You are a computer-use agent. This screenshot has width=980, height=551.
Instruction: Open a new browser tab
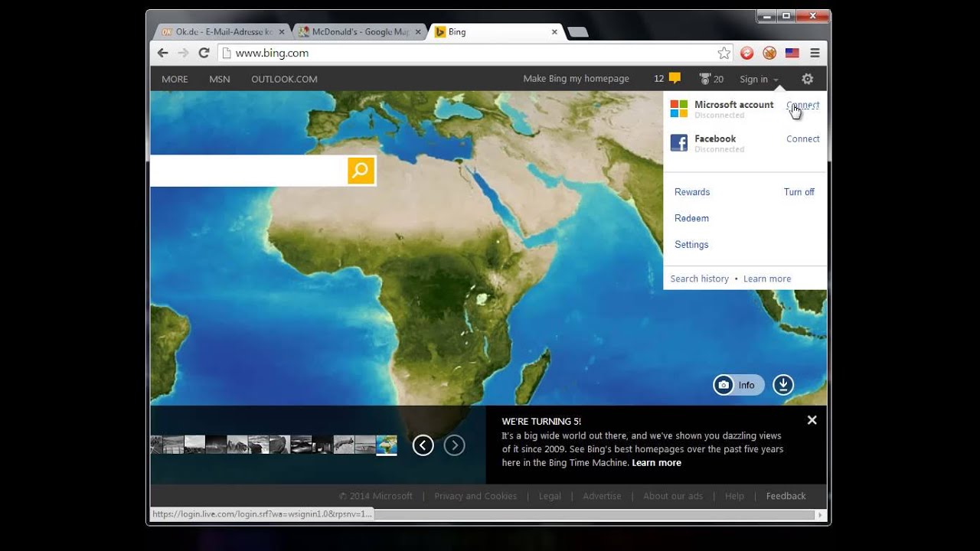(578, 32)
